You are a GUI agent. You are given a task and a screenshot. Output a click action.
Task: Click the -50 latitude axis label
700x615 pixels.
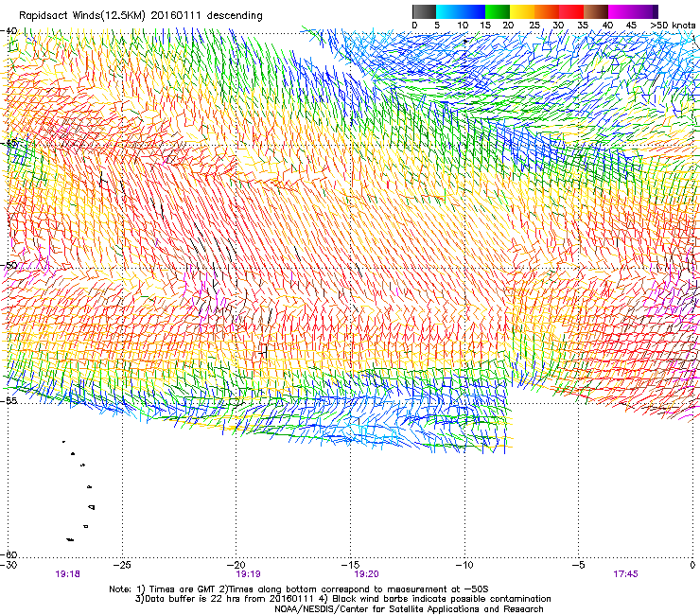pos(9,265)
